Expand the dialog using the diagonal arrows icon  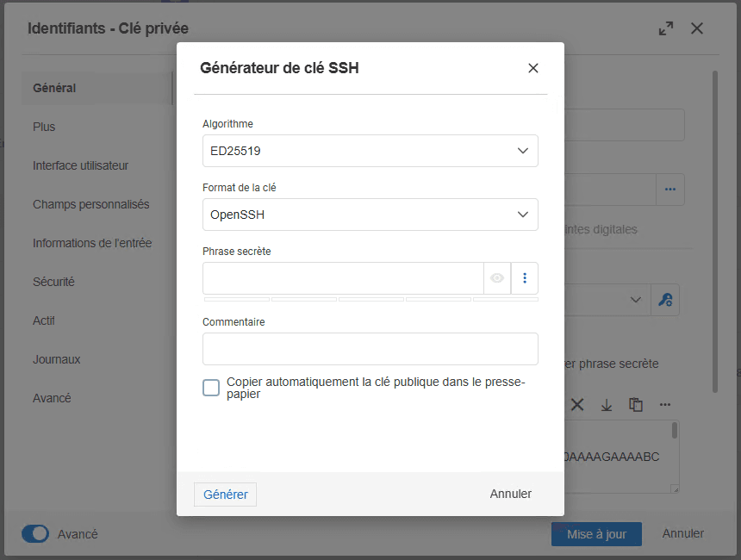665,28
